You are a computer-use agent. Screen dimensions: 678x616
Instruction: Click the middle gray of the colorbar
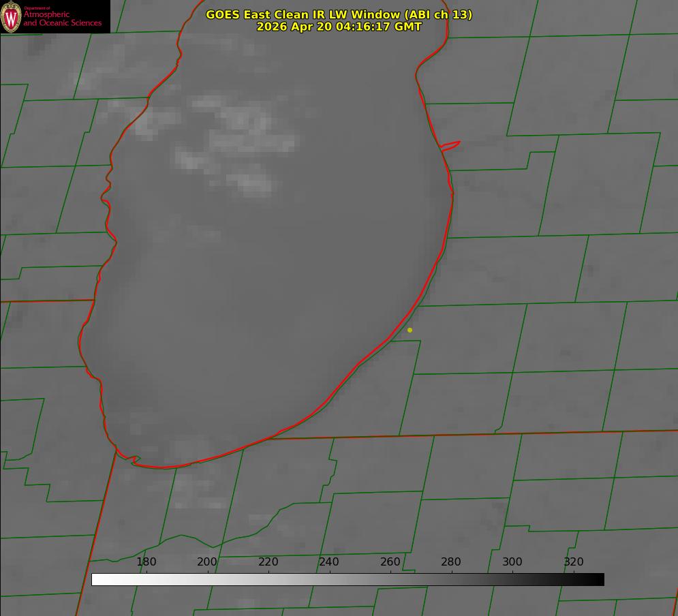click(x=348, y=580)
